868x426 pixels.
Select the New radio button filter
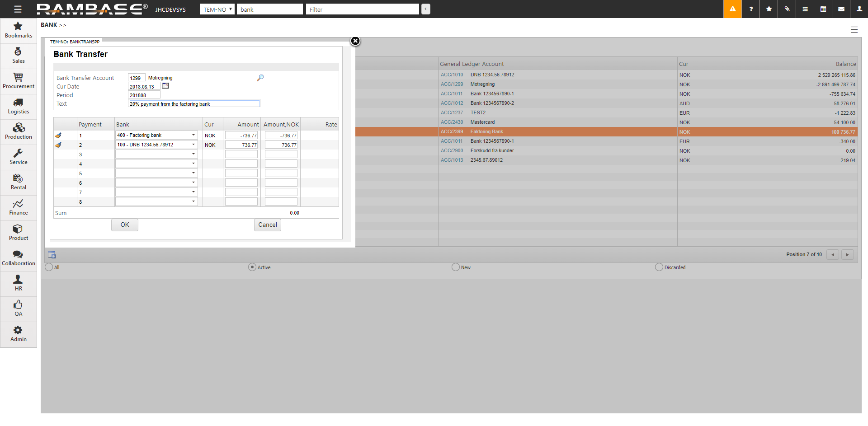pos(456,267)
